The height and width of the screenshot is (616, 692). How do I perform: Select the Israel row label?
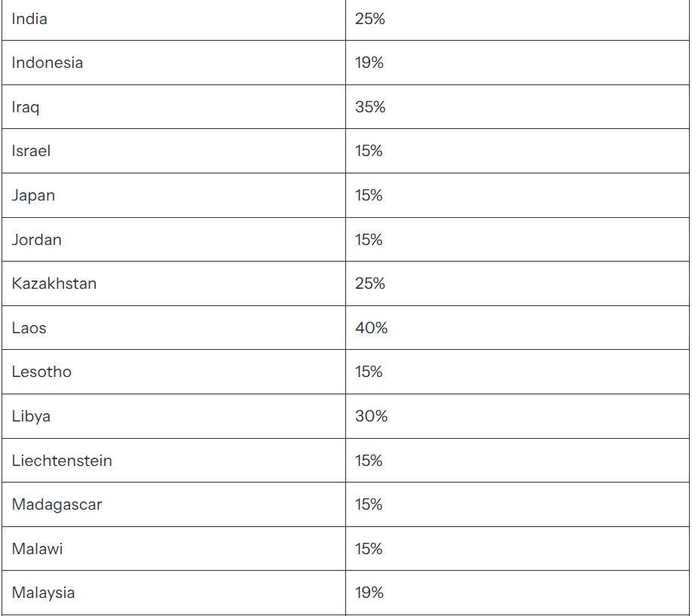(x=31, y=151)
